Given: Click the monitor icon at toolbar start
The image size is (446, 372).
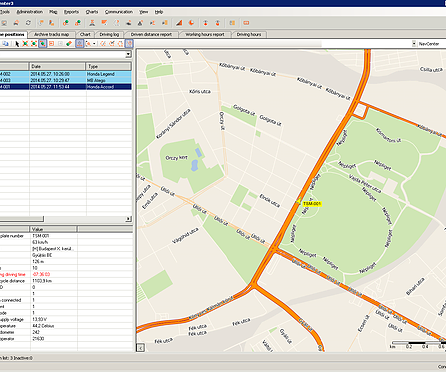Looking at the screenshot, I should pyautogui.click(x=4, y=23).
